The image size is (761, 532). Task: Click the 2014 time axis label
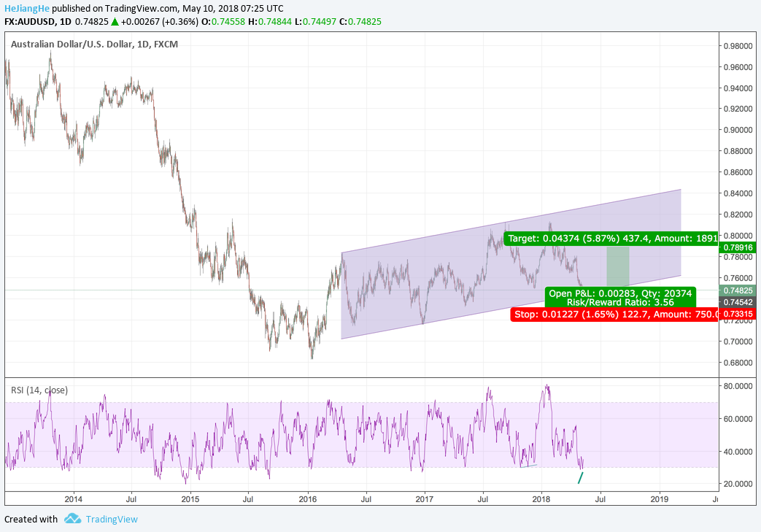click(73, 499)
